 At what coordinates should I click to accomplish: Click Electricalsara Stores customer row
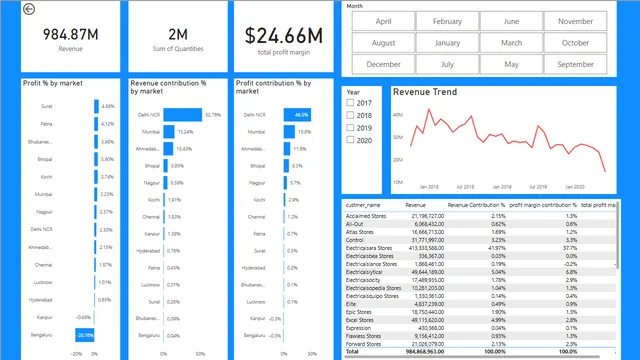pyautogui.click(x=480, y=248)
